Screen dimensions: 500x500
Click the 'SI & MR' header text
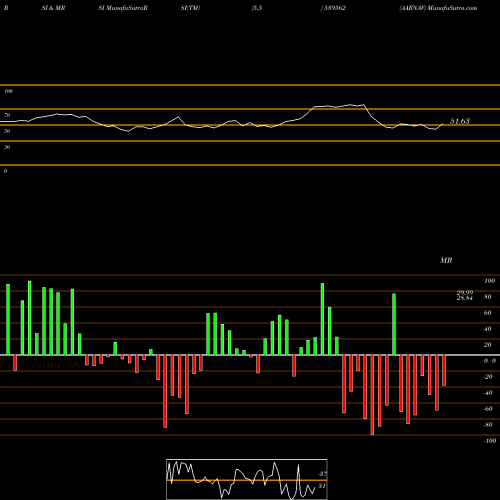pyautogui.click(x=53, y=8)
